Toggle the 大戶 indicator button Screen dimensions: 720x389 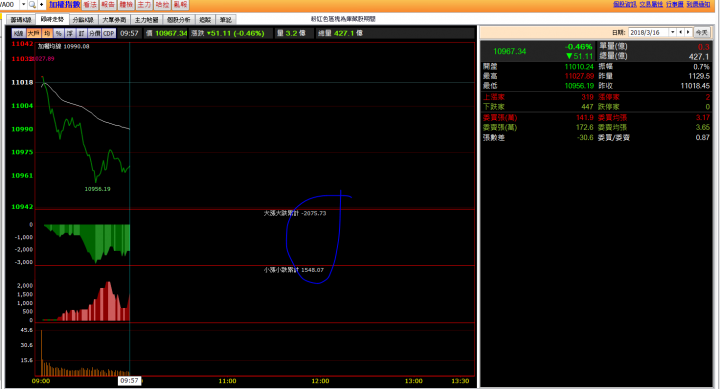pos(34,33)
